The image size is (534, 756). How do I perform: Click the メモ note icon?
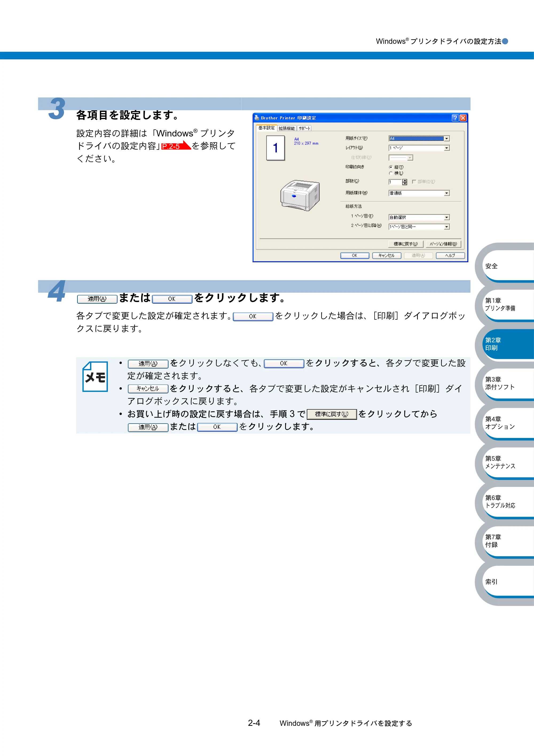coord(95,376)
